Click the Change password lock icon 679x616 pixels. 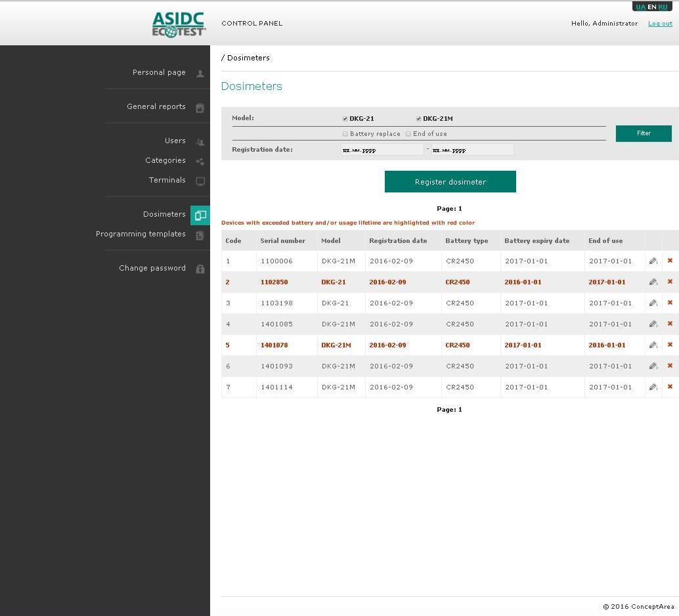coord(200,269)
